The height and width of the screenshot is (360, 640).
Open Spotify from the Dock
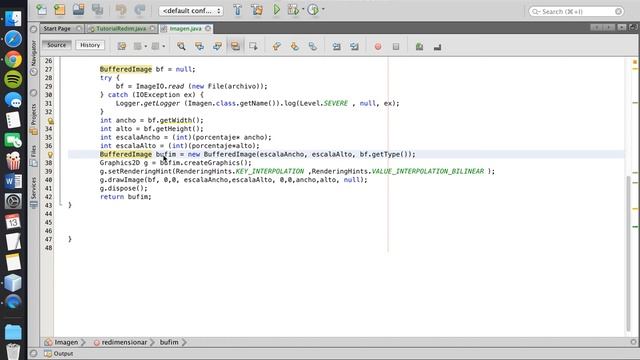coord(13,80)
